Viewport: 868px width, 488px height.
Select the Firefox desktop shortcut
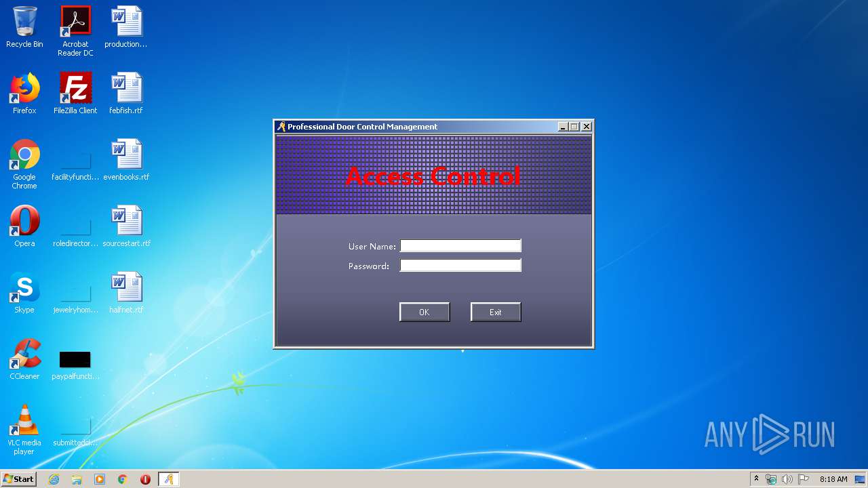pyautogui.click(x=24, y=94)
